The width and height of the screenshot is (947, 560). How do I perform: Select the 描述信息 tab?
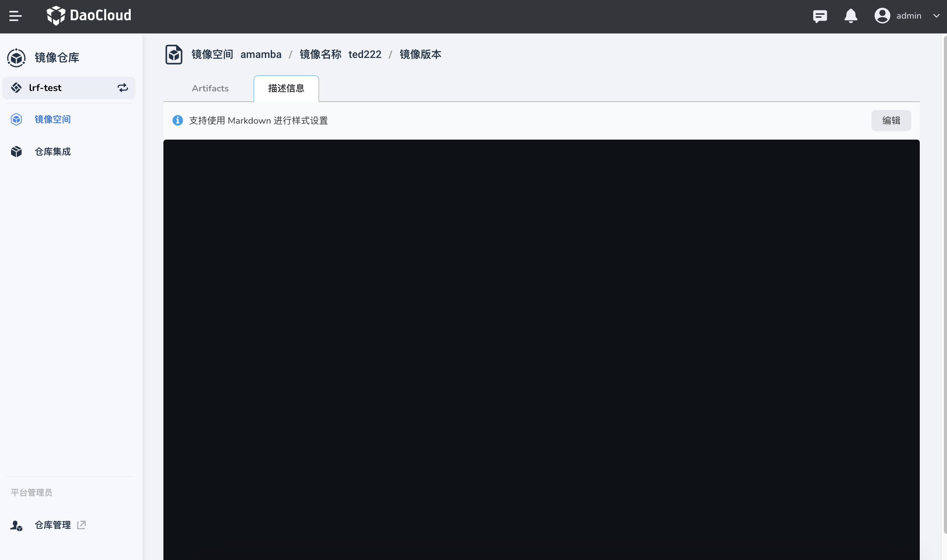pos(286,88)
